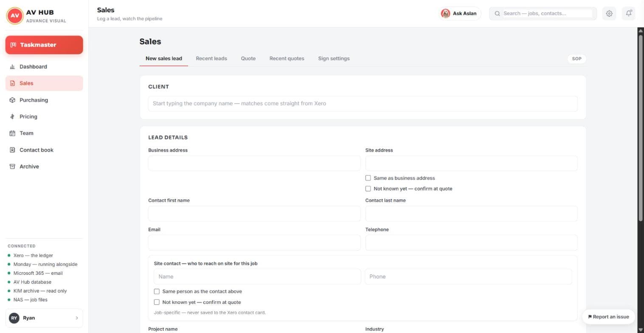Open Archive in the sidebar
This screenshot has height=333, width=644.
[x=44, y=166]
